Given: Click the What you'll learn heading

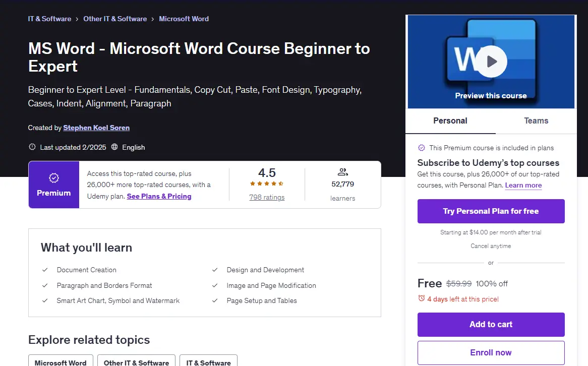Looking at the screenshot, I should [x=87, y=248].
